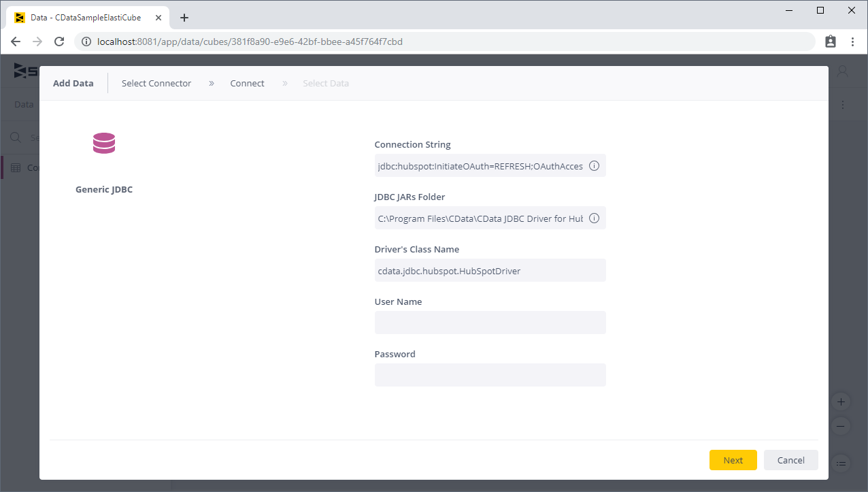Click the Next button
Screen dimensions: 868x492
pos(733,460)
